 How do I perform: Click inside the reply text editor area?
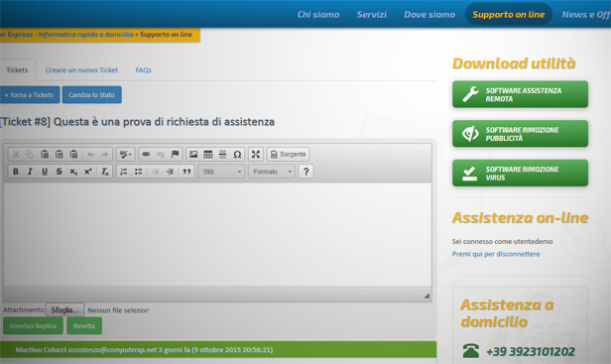click(217, 234)
